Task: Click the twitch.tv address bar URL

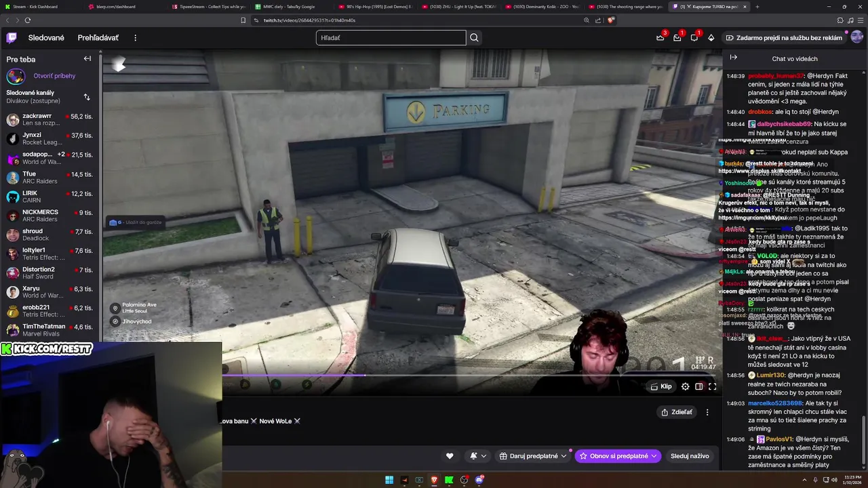Action: [x=309, y=20]
